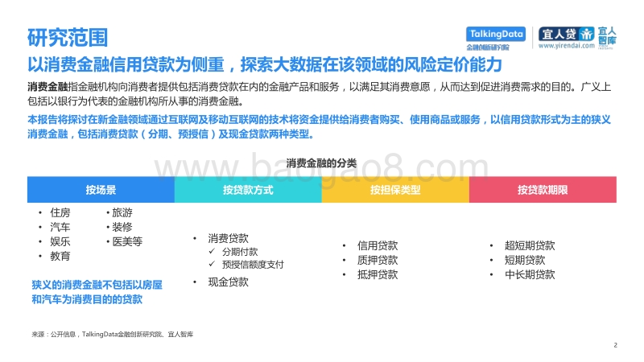Select the 研究范围 title

(68, 38)
